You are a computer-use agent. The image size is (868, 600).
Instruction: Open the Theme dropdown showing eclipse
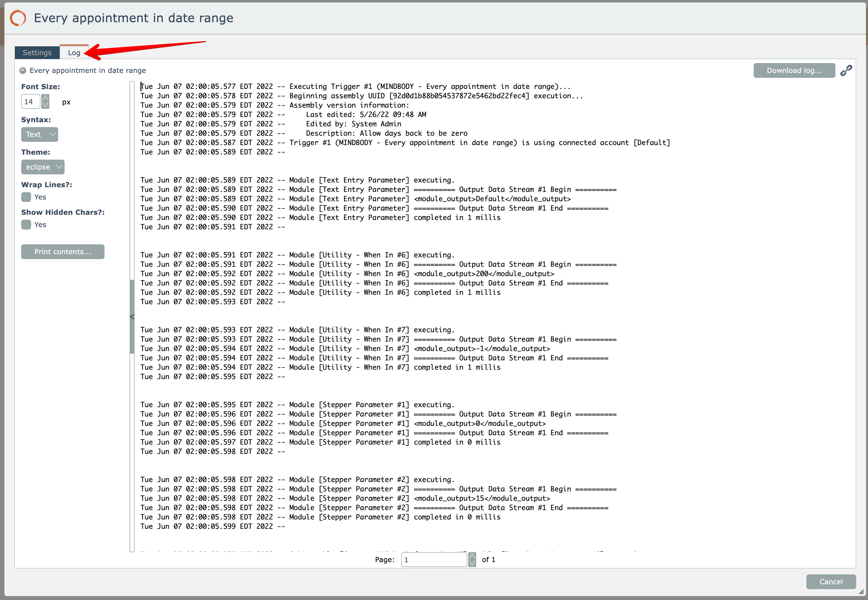point(42,167)
